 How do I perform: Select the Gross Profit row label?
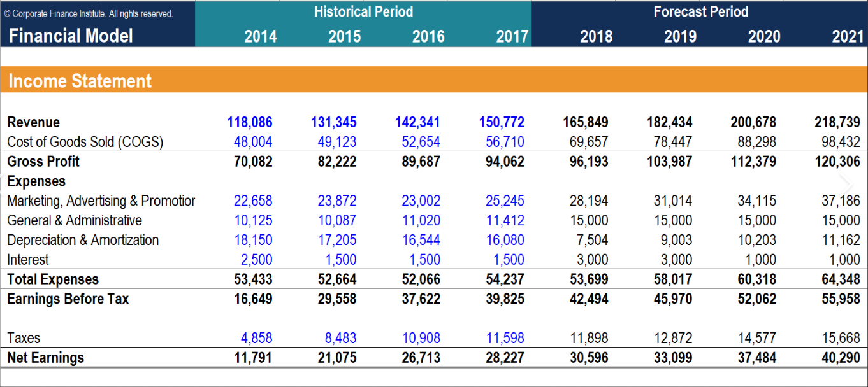point(43,162)
